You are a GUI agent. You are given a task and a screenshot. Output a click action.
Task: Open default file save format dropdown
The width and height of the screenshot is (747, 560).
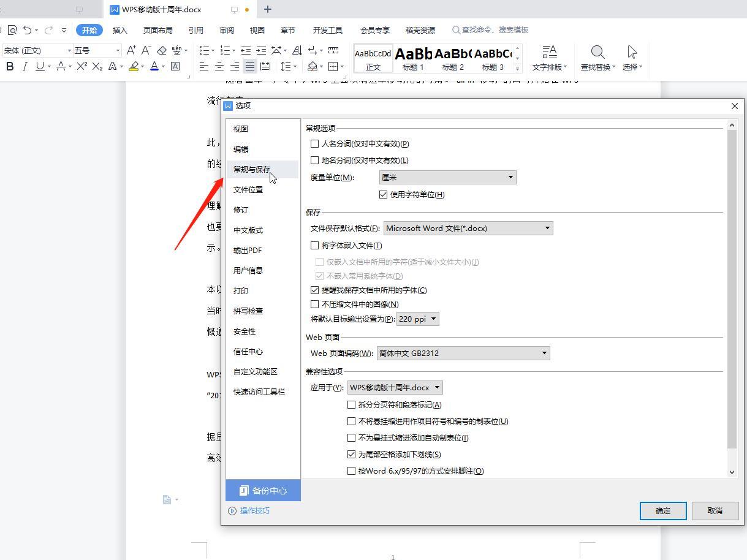click(x=468, y=229)
